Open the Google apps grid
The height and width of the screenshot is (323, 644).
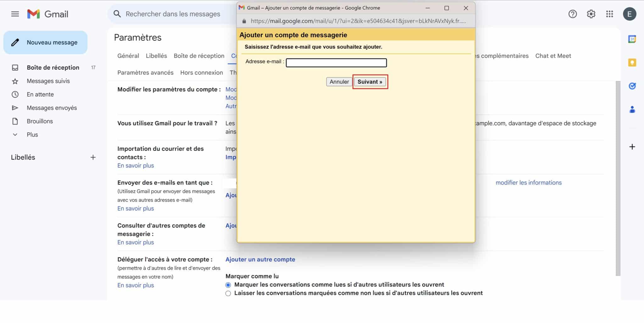609,14
